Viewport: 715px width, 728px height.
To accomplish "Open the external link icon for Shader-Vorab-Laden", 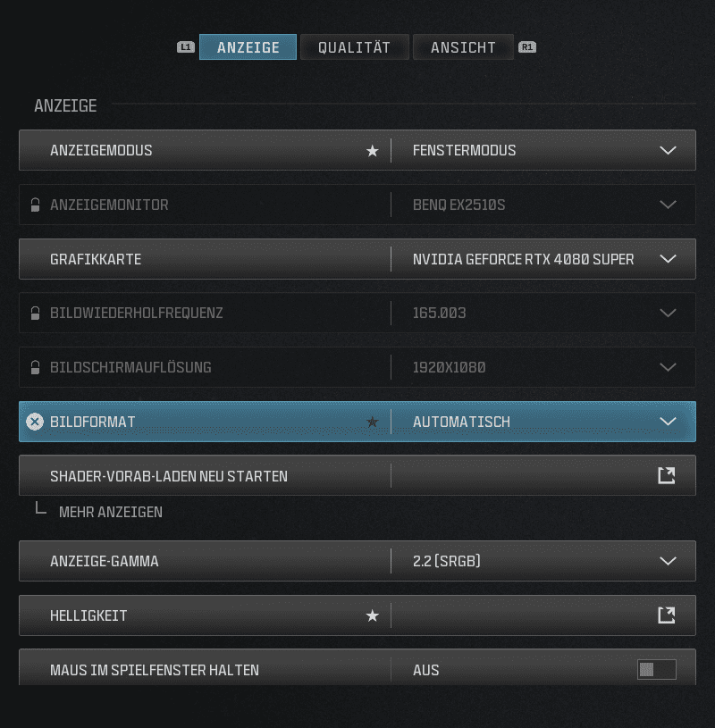I will click(667, 475).
